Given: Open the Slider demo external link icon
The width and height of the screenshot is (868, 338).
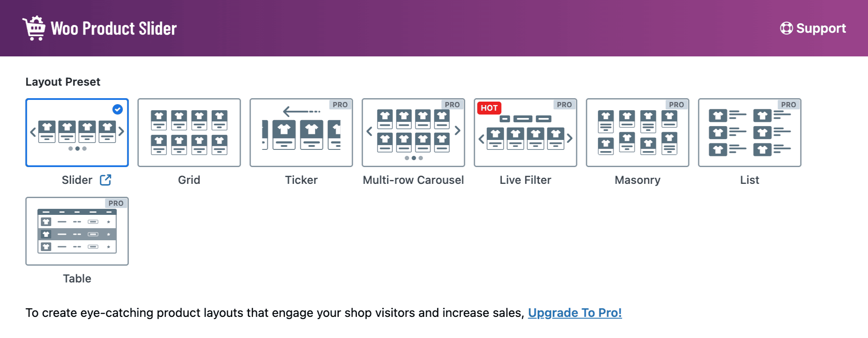Looking at the screenshot, I should 106,180.
